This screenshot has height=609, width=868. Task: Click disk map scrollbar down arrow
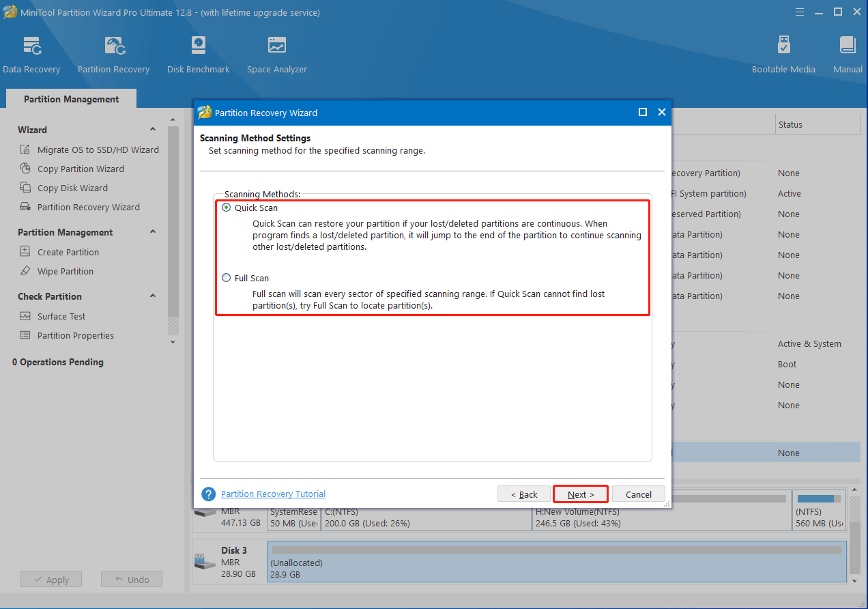(x=854, y=580)
